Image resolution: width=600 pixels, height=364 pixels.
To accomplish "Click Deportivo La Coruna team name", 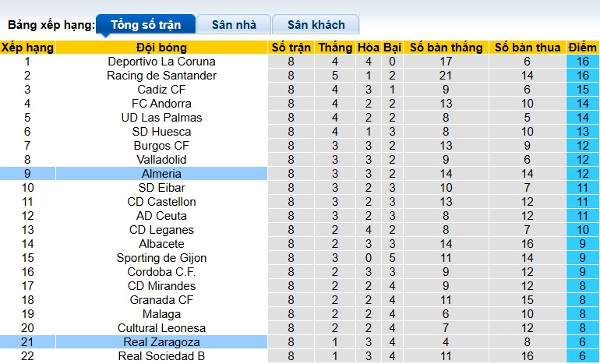I will click(161, 62).
